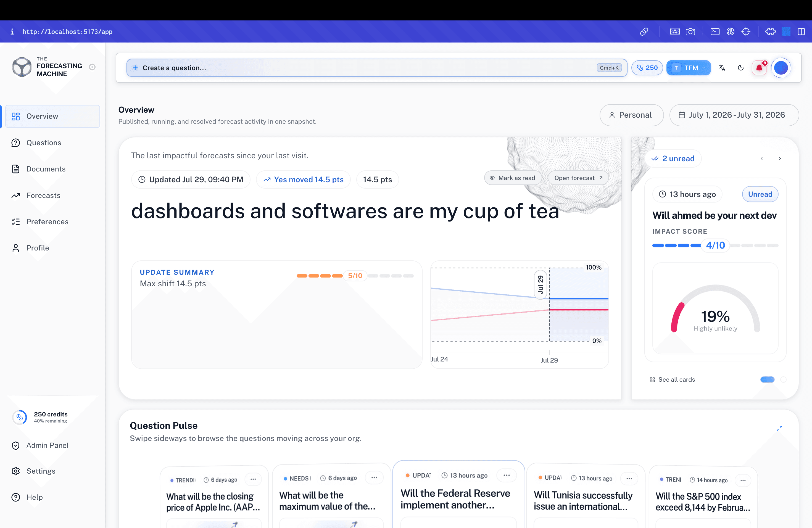Screen dimensions: 812x528
Task: Click the shield icon beside Admin Panel
Action: (x=16, y=445)
